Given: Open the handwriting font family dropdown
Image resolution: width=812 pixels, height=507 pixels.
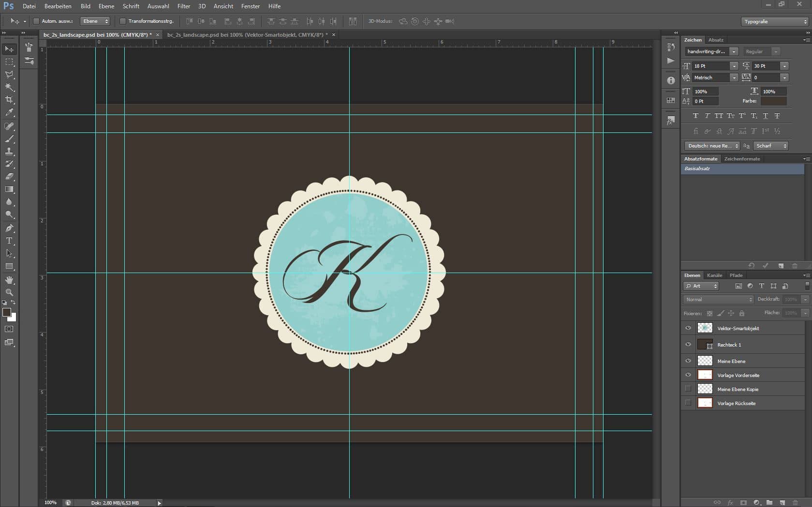Looking at the screenshot, I should 734,52.
